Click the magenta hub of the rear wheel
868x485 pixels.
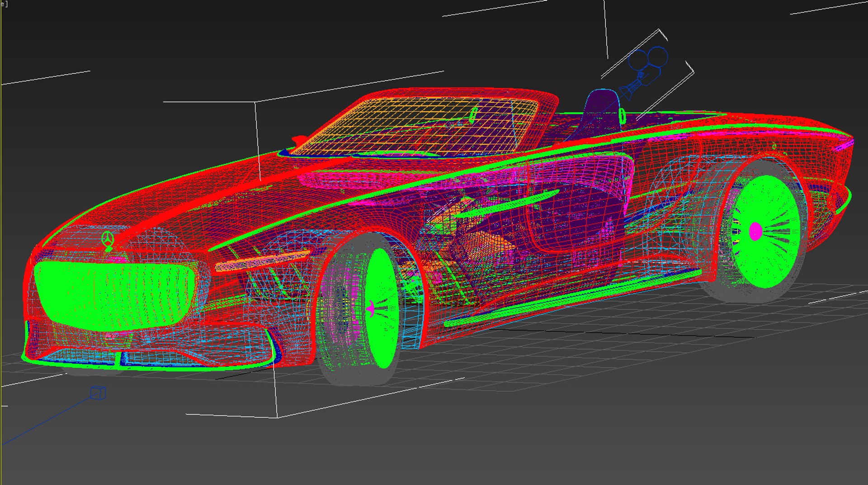(755, 231)
